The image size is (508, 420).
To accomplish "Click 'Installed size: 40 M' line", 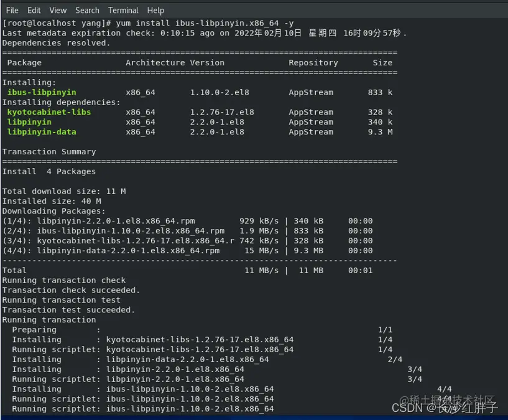I will pos(52,202).
